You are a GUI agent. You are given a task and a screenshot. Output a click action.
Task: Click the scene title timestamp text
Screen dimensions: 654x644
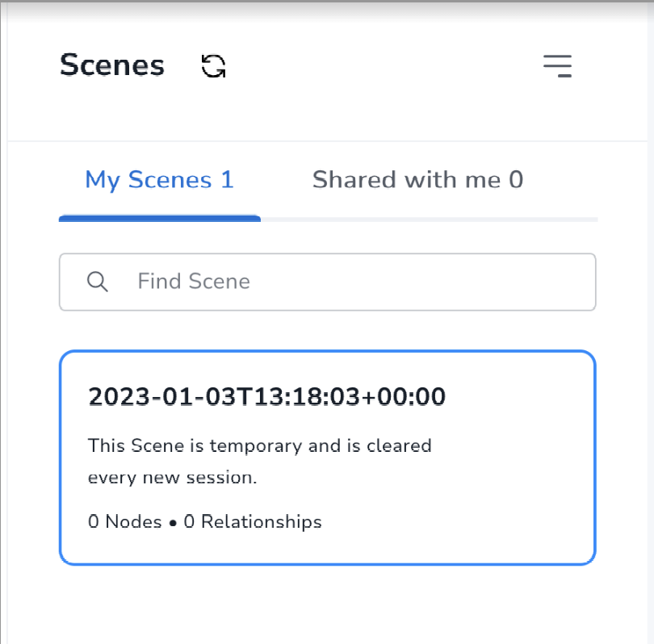tap(266, 397)
